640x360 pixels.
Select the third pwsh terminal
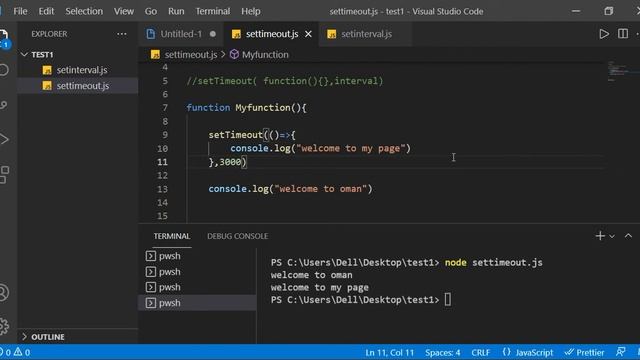click(198, 287)
